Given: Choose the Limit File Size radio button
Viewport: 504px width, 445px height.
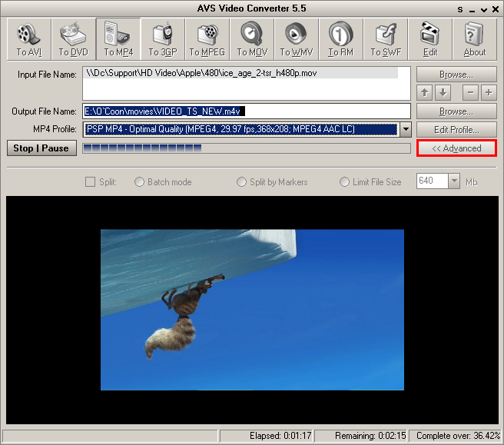Looking at the screenshot, I should pos(344,181).
